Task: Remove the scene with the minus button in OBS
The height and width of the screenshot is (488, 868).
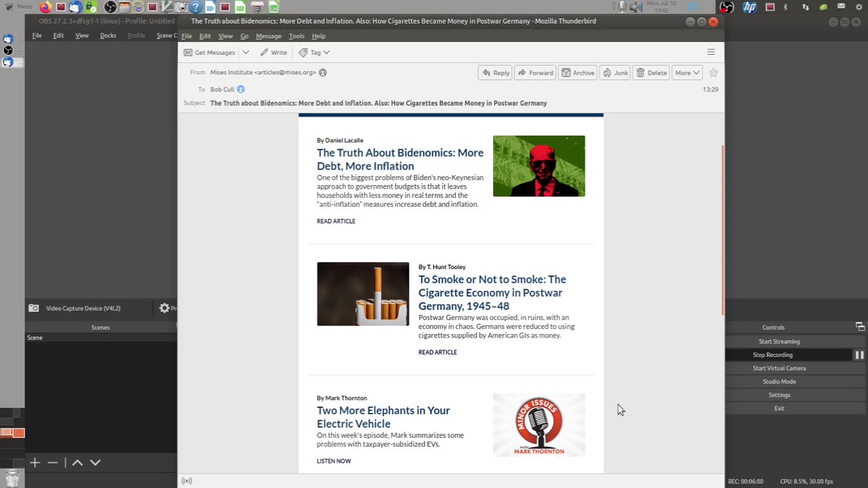Action: click(x=52, y=462)
